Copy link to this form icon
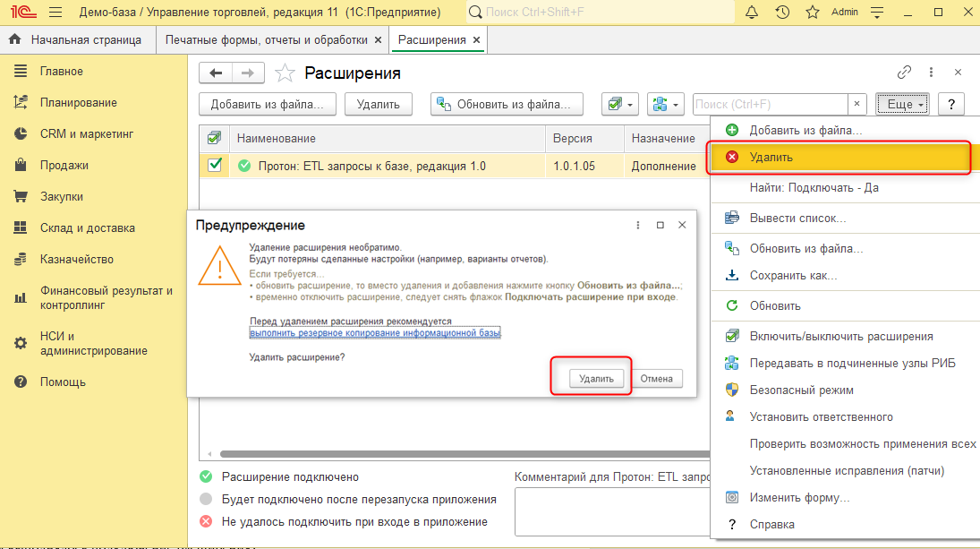The height and width of the screenshot is (549, 980). click(904, 73)
